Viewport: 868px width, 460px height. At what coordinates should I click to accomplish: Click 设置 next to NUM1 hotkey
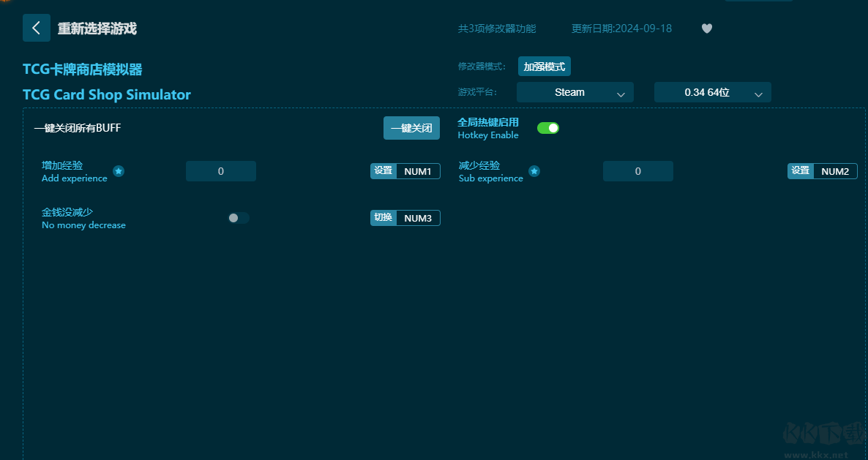click(x=384, y=171)
